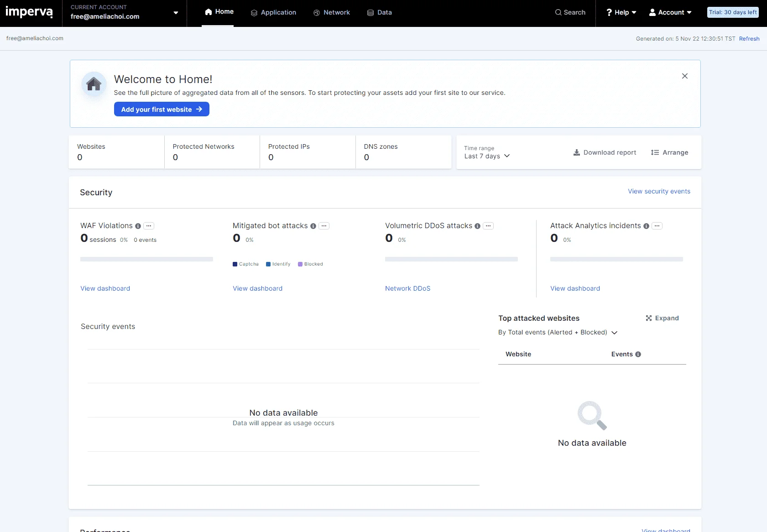View dashboard for Attack Analytics incidents
This screenshot has width=767, height=532.
575,288
